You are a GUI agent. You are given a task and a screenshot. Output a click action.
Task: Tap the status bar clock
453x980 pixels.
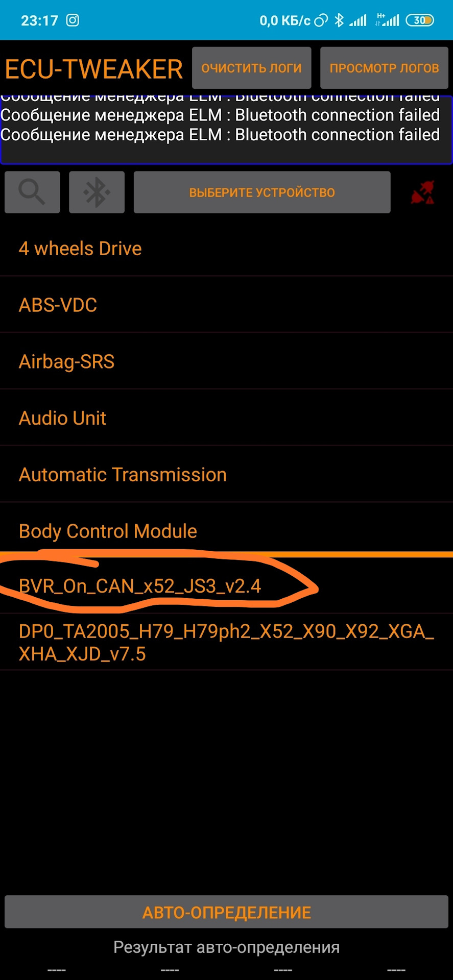pyautogui.click(x=39, y=20)
